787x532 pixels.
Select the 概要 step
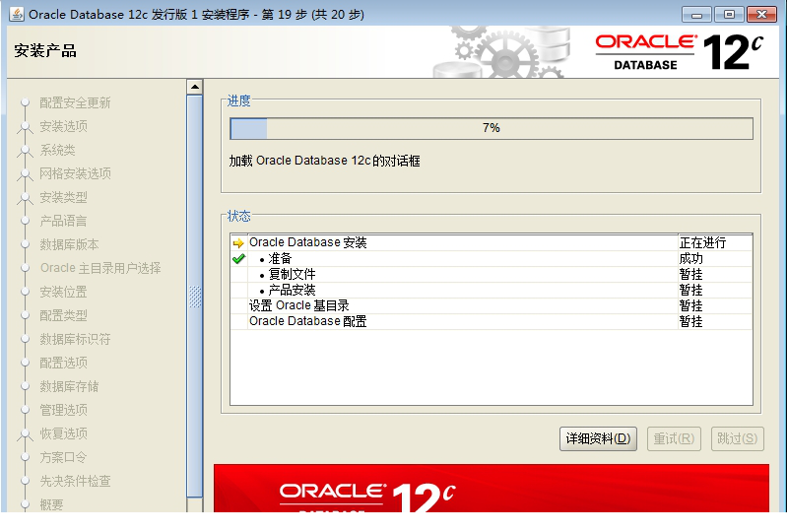(x=51, y=504)
